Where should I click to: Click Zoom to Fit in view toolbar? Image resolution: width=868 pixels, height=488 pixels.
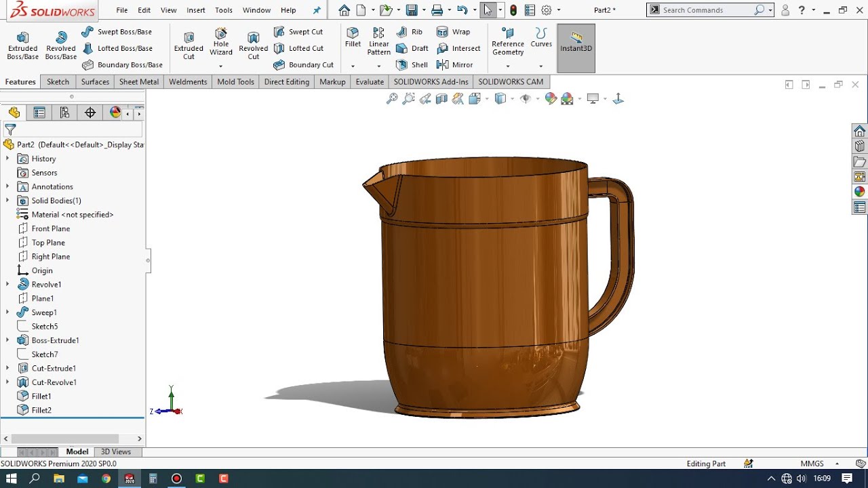click(392, 99)
